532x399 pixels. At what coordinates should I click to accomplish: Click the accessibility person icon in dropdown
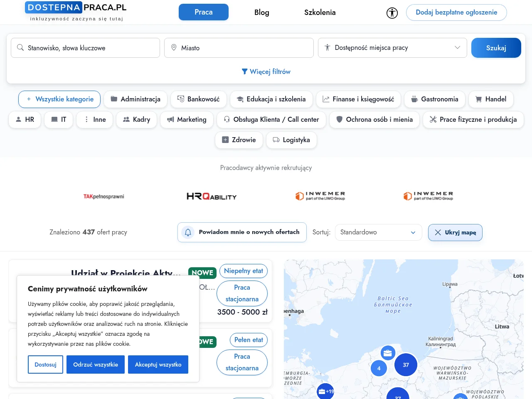click(328, 48)
